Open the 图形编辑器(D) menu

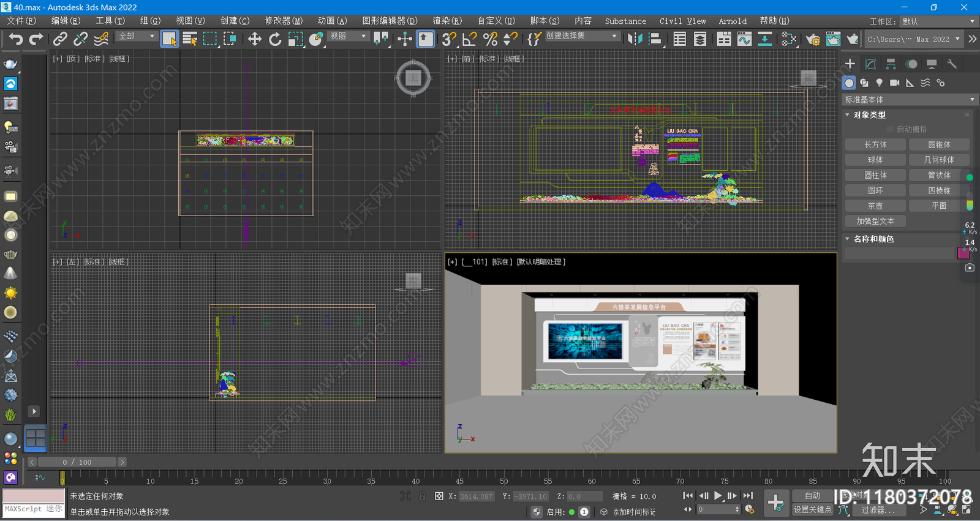pyautogui.click(x=390, y=21)
